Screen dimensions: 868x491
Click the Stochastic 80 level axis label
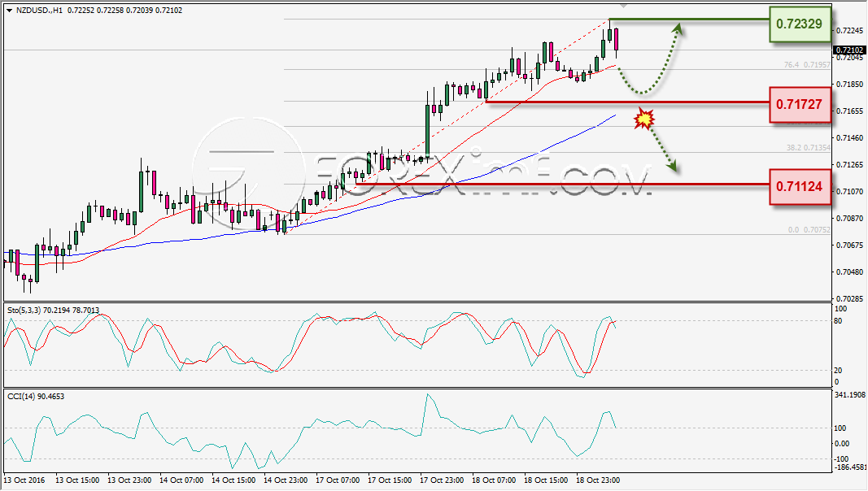(x=838, y=321)
